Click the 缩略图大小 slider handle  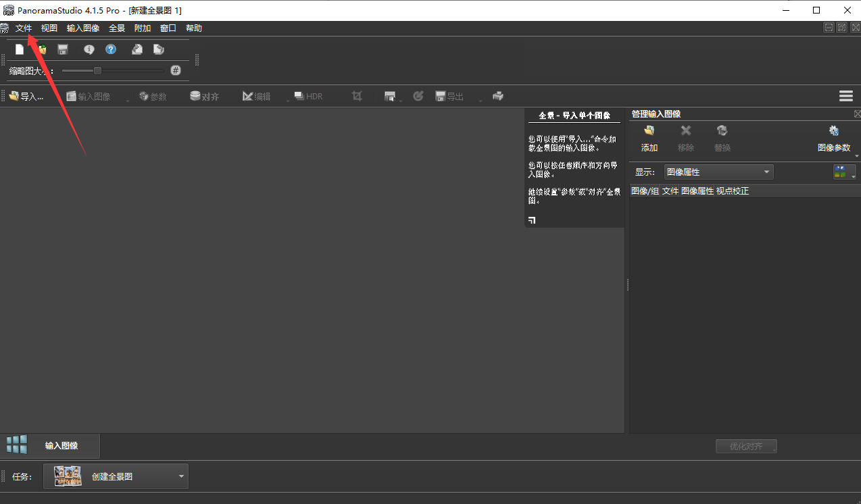coord(97,70)
